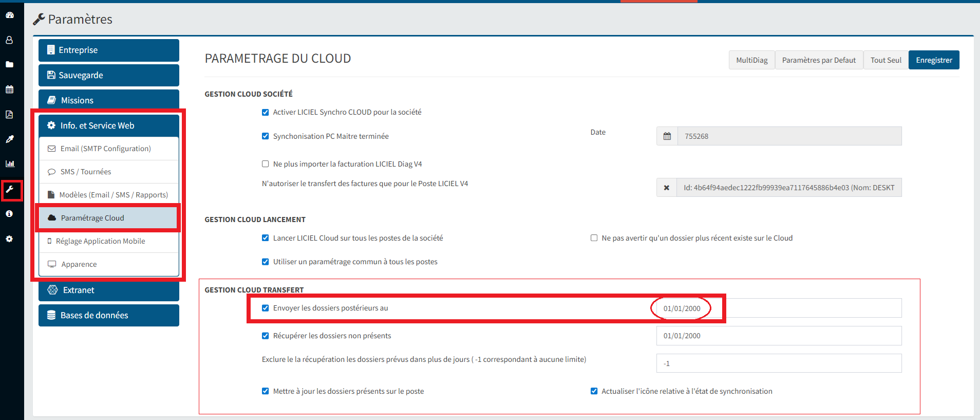Viewport: 980px width, 420px height.
Task: Click into Récupérer les dossiers date field
Action: 778,336
